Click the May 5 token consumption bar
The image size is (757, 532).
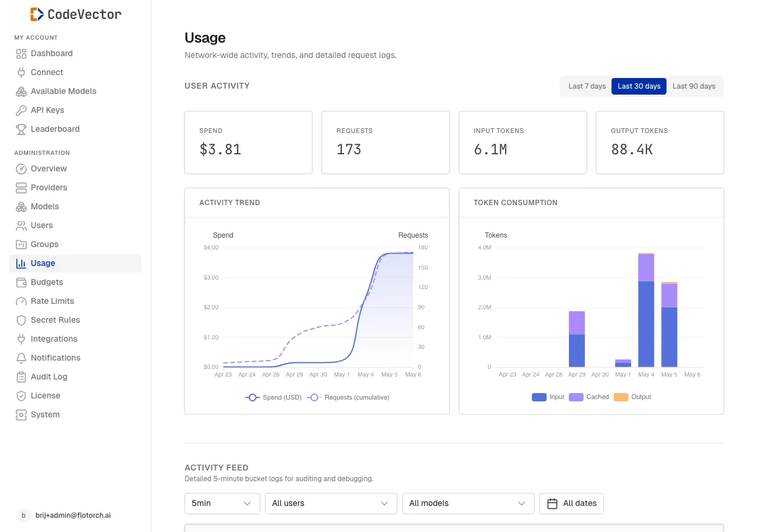pyautogui.click(x=669, y=325)
